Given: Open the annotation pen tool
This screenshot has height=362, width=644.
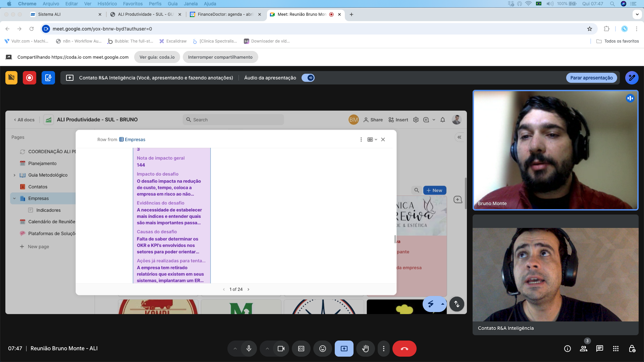Looking at the screenshot, I should click(632, 78).
